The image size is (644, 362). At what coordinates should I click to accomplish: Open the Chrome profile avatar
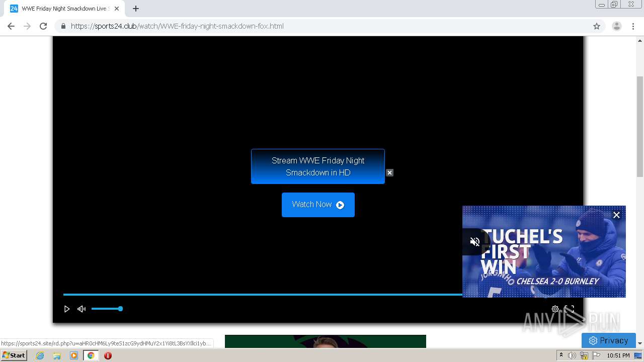617,26
